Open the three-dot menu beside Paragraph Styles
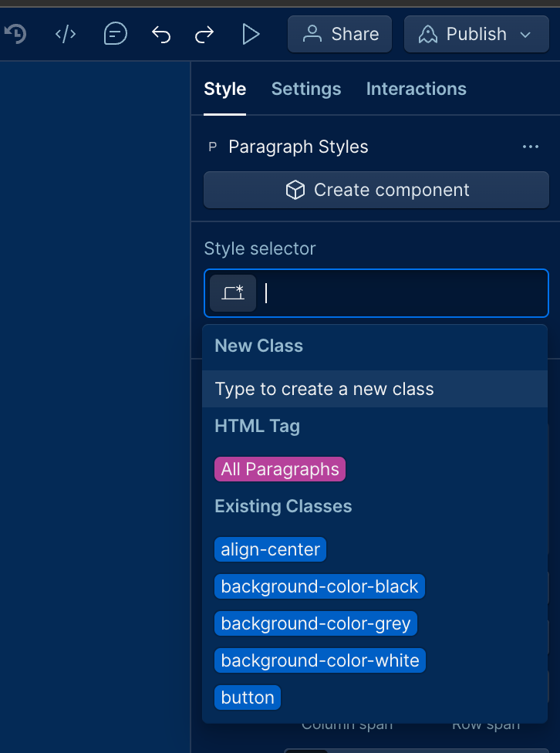Screen dimensions: 560x753 pyautogui.click(x=530, y=147)
